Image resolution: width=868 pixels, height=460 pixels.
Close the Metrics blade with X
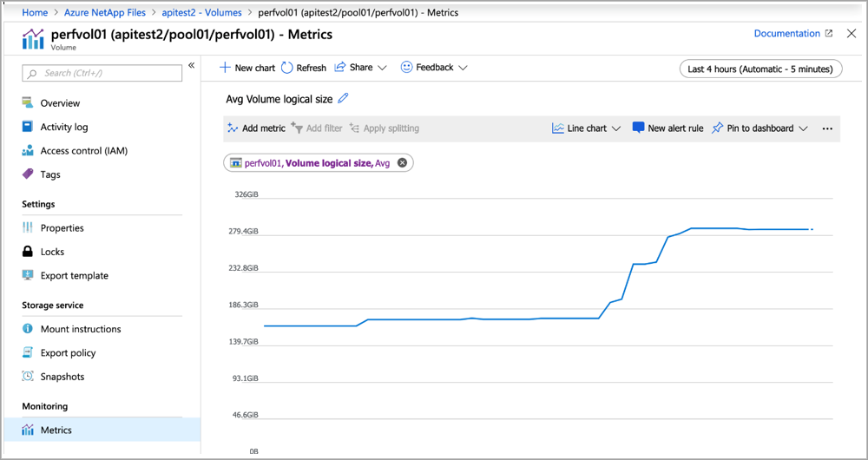851,34
